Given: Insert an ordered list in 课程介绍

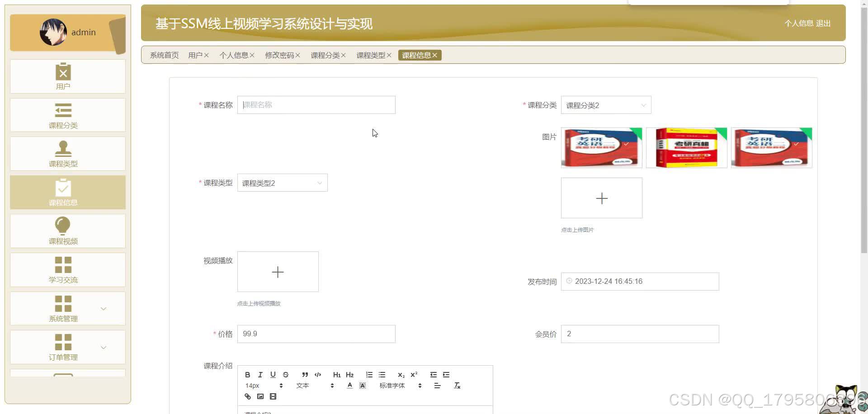Looking at the screenshot, I should click(369, 374).
